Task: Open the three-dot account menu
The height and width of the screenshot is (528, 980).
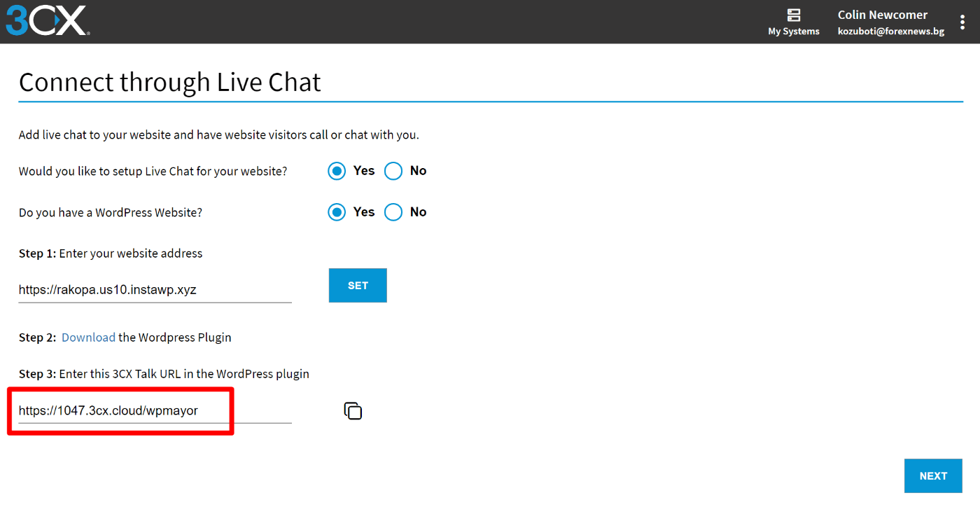Action: [962, 22]
